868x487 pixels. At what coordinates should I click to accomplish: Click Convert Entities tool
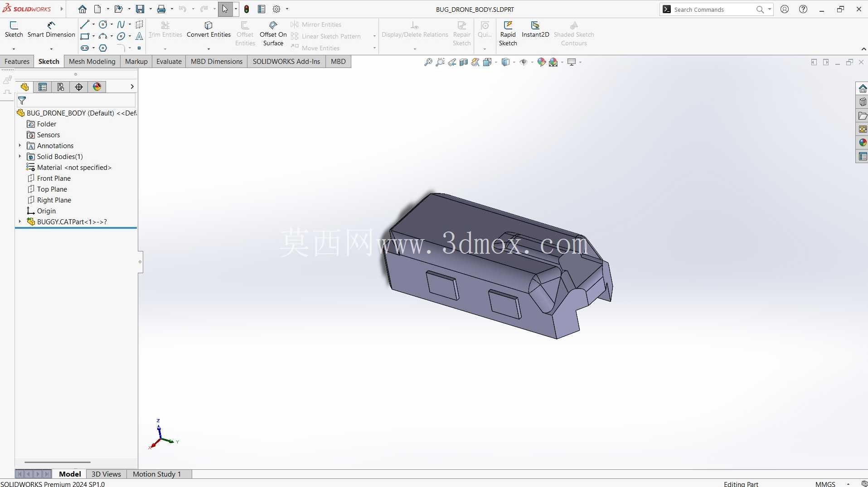tap(209, 29)
